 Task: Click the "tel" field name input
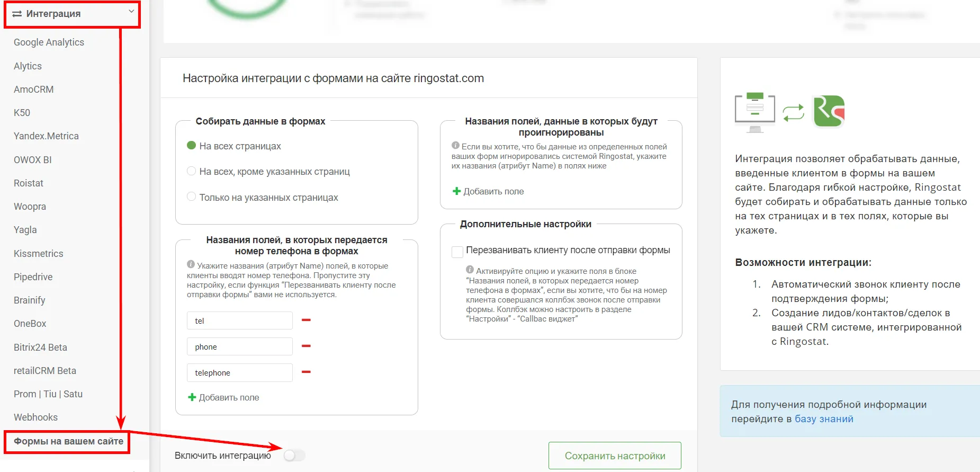240,320
